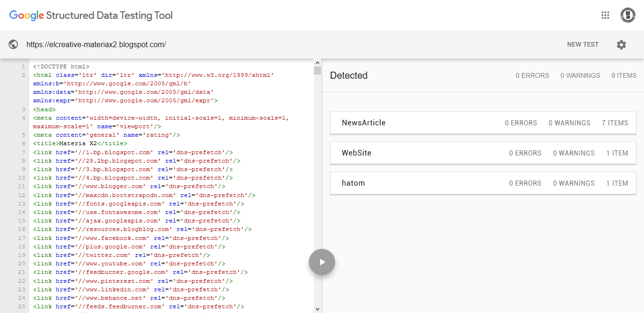Click the //feedburner.google.com link line
The height and width of the screenshot is (313, 644).
tap(140, 272)
